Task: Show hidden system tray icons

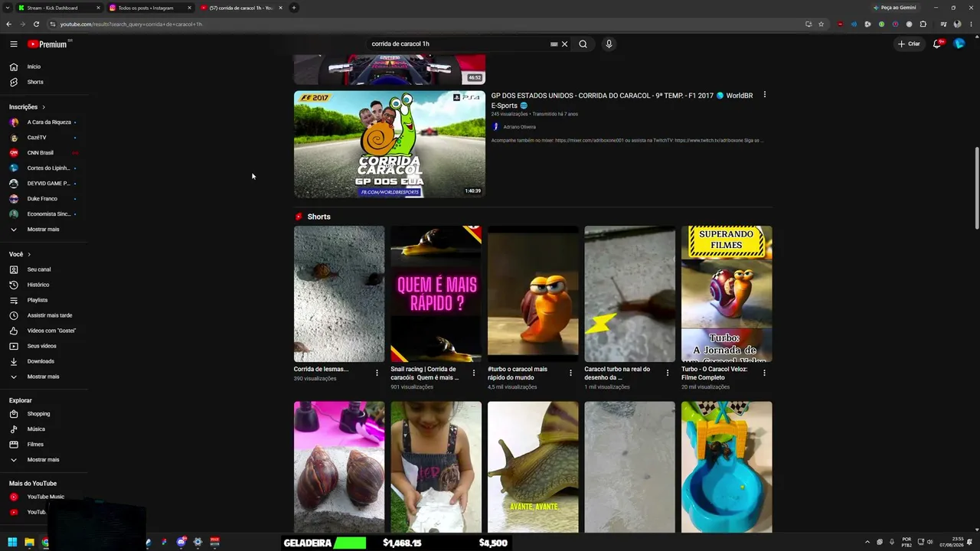Action: (x=867, y=543)
